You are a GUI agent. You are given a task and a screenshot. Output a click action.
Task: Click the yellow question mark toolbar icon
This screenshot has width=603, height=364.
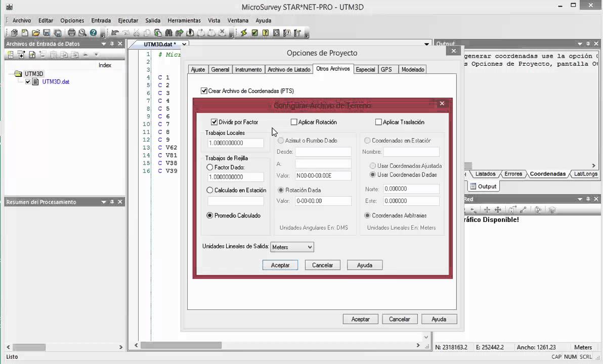tap(266, 33)
